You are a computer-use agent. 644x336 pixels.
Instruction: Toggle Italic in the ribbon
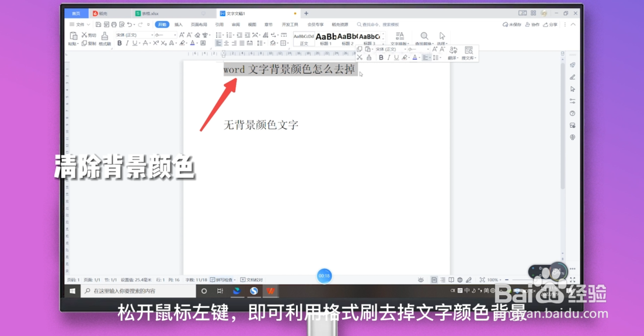click(127, 43)
